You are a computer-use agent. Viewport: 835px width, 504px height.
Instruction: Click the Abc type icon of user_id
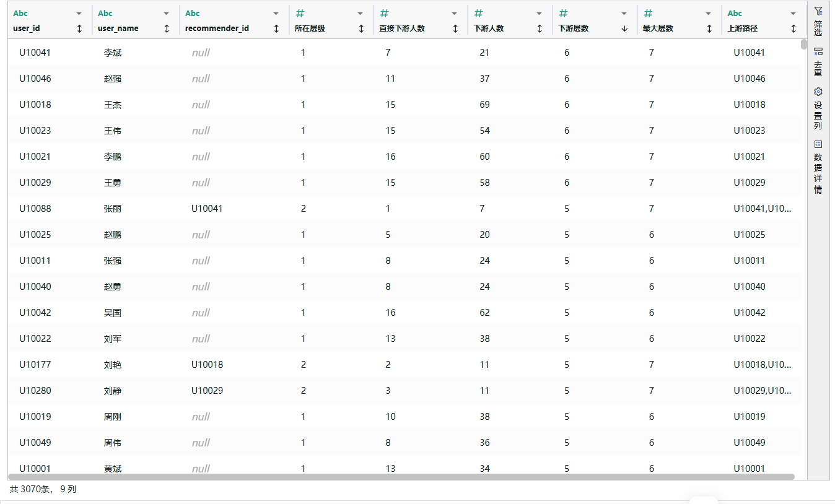click(20, 13)
